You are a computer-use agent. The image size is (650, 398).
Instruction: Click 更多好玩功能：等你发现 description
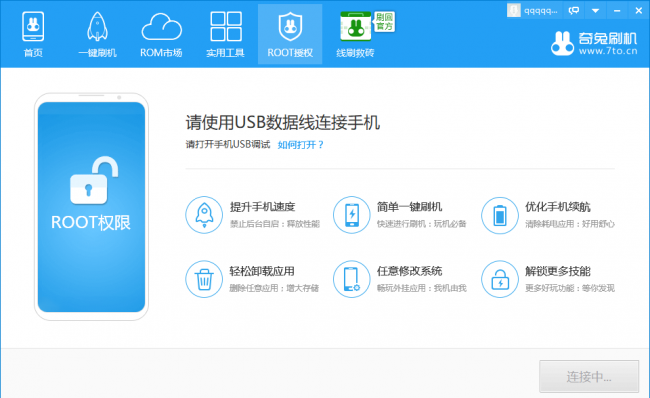pos(570,288)
